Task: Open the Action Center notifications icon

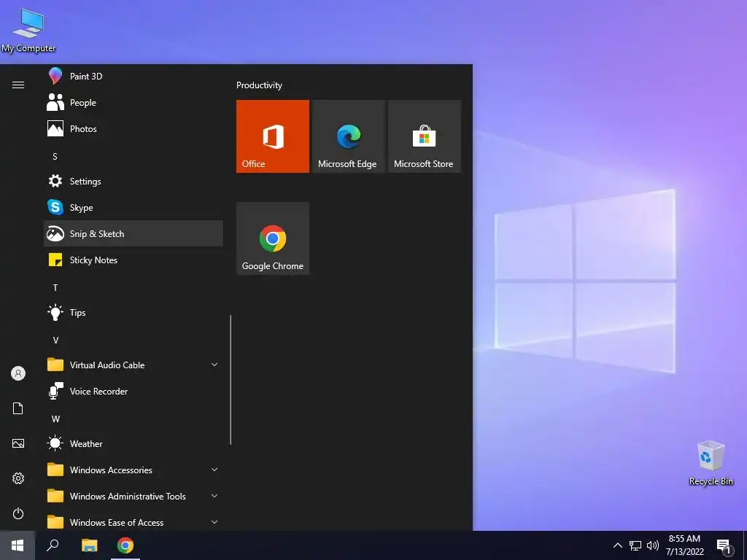Action: click(x=724, y=545)
